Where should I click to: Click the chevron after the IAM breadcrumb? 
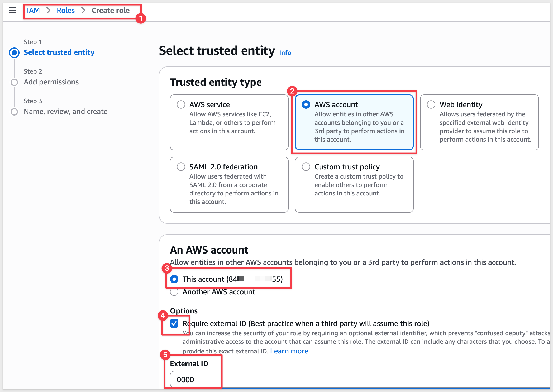point(48,11)
